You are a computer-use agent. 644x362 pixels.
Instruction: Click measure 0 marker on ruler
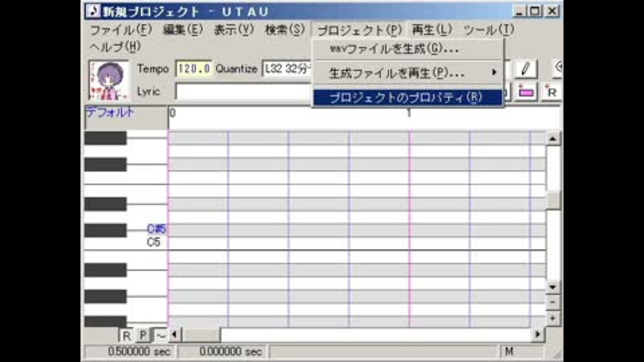click(172, 113)
